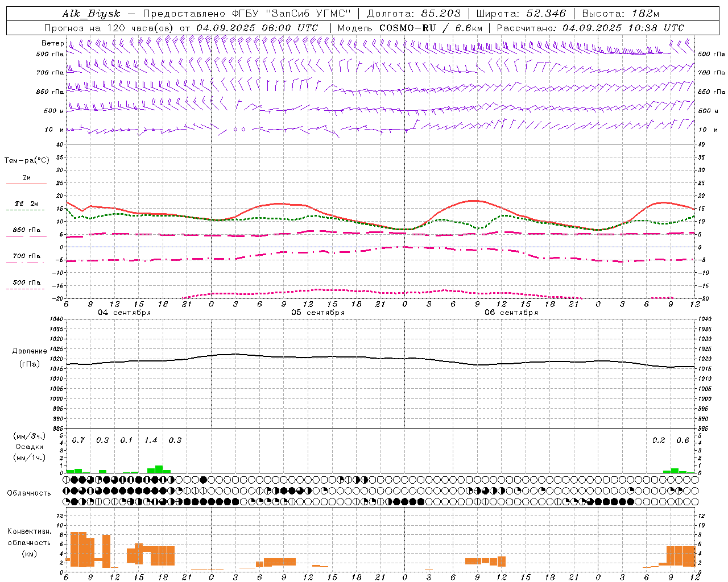Click the 'Тем-ра(°C)' temperature label
Viewport: 728px width, 582px height.
click(27, 161)
